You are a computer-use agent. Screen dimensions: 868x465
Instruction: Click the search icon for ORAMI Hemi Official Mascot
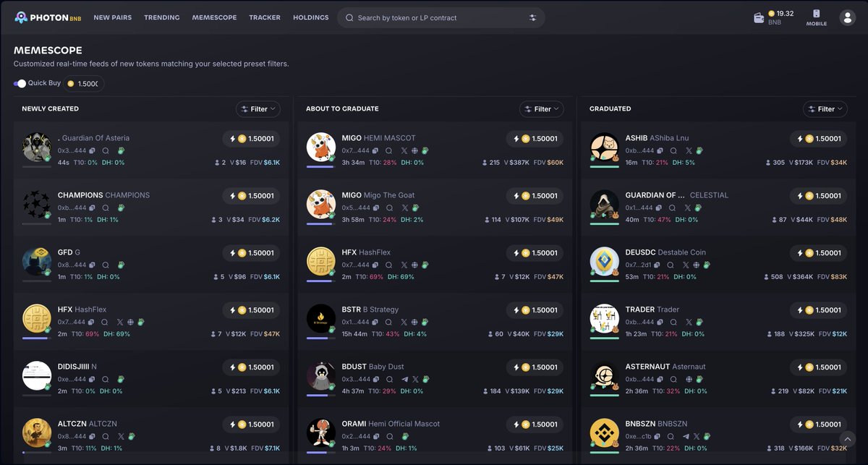point(389,437)
